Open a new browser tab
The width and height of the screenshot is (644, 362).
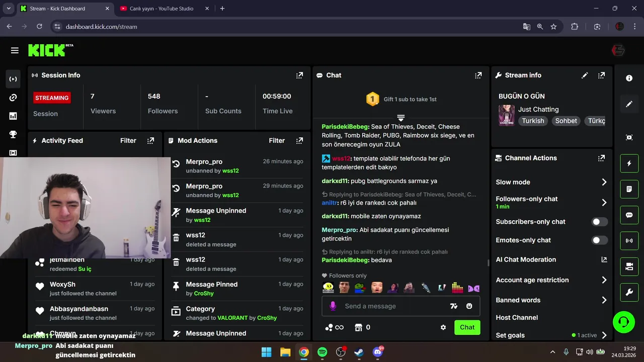tap(222, 9)
